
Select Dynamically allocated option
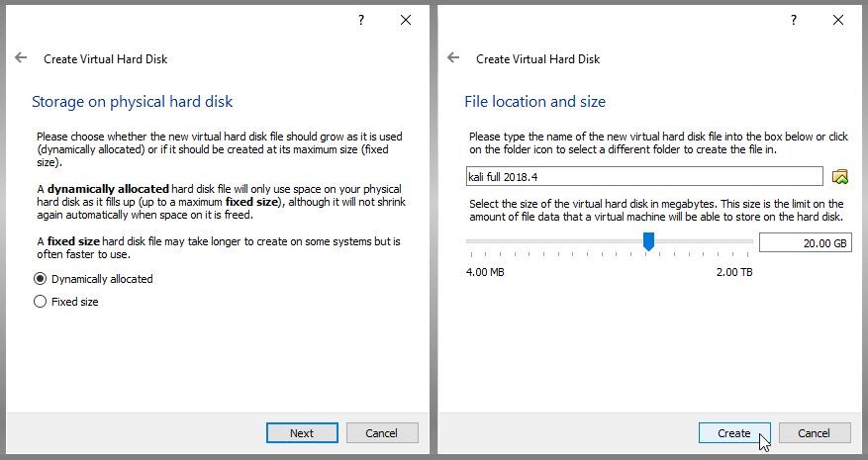coord(40,278)
